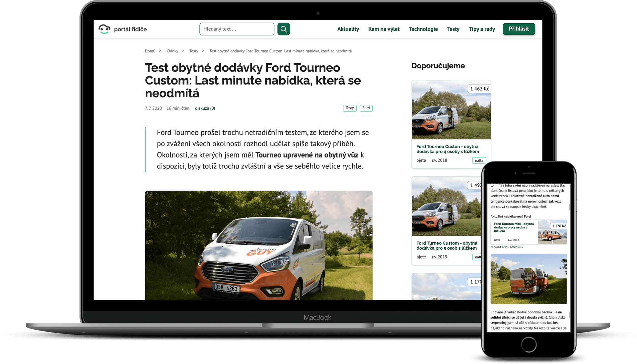The width and height of the screenshot is (637, 364).
Task: Follow the Domů breadcrumb link
Action: [x=150, y=51]
